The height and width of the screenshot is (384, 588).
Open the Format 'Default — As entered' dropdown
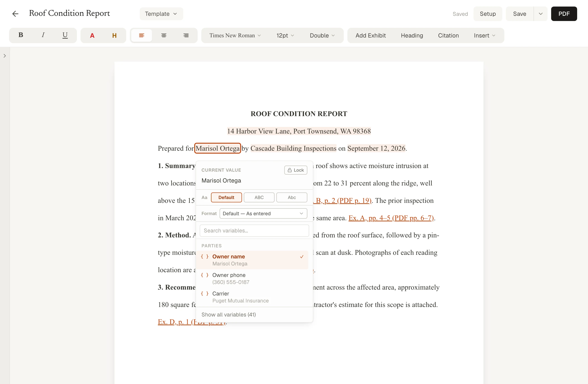click(263, 213)
